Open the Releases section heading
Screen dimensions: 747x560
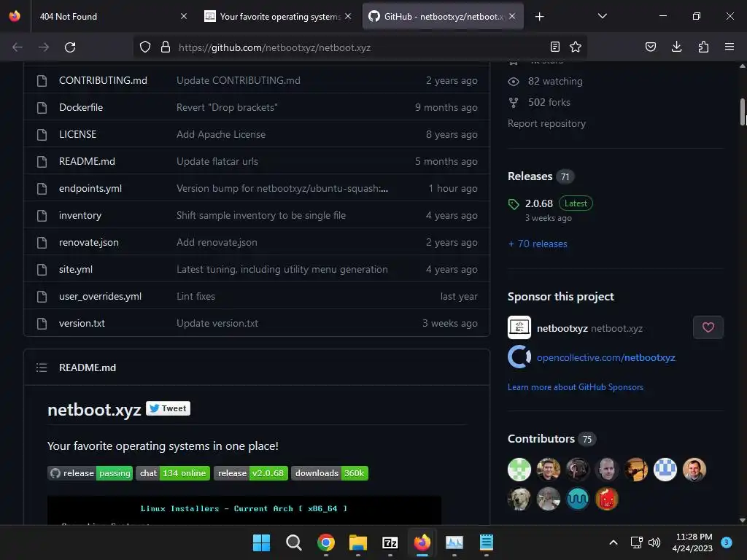[530, 176]
